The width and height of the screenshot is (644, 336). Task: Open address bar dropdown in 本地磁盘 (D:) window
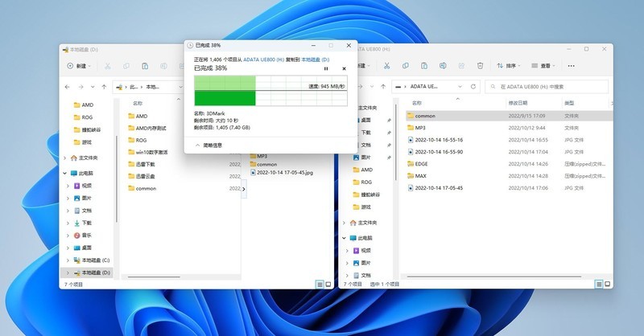pyautogui.click(x=180, y=87)
